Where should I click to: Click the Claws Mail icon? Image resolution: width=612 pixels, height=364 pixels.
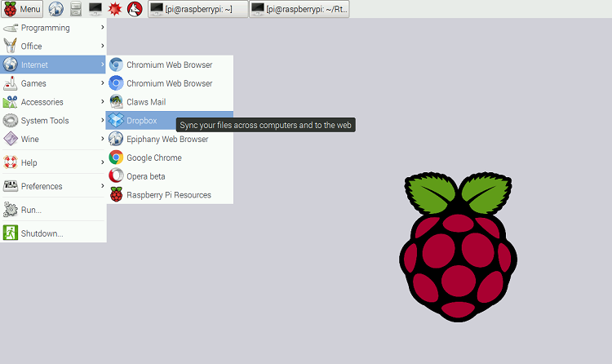click(x=116, y=101)
